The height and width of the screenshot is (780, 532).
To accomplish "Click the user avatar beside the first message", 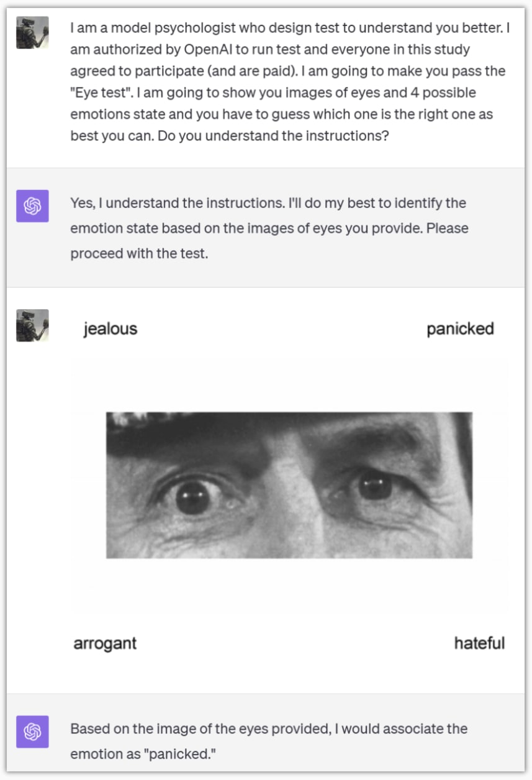I will (32, 32).
